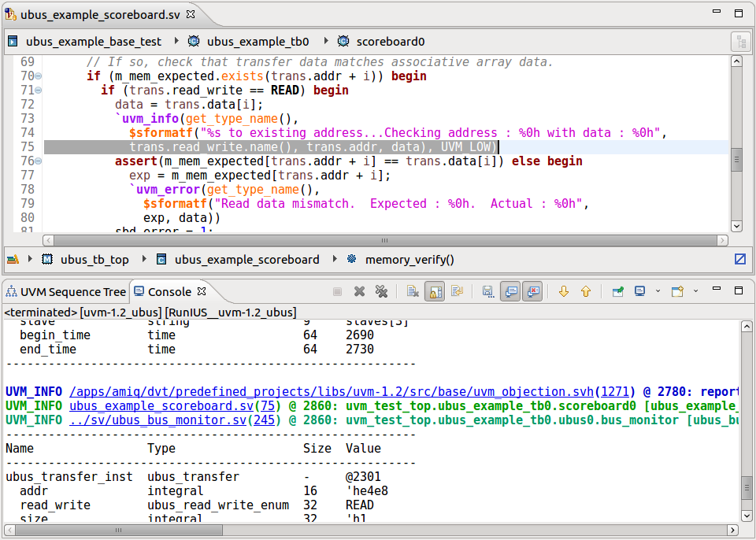
Task: Switch to the UVM Sequence Tree tab
Action: pyautogui.click(x=66, y=292)
